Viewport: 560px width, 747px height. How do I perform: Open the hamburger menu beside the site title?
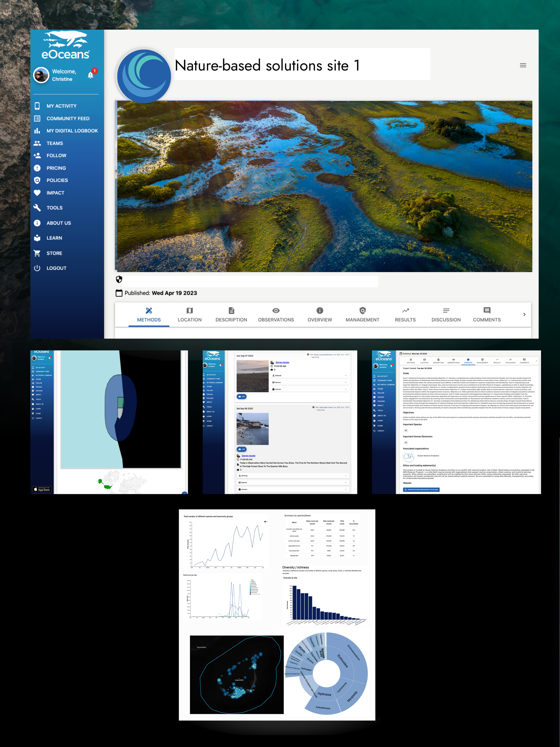click(523, 65)
